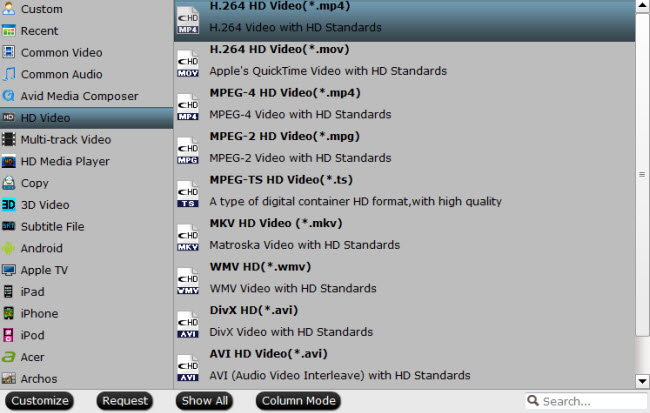Click the scrollbar up arrow
Screen dimensions: 650x413
coord(642,6)
